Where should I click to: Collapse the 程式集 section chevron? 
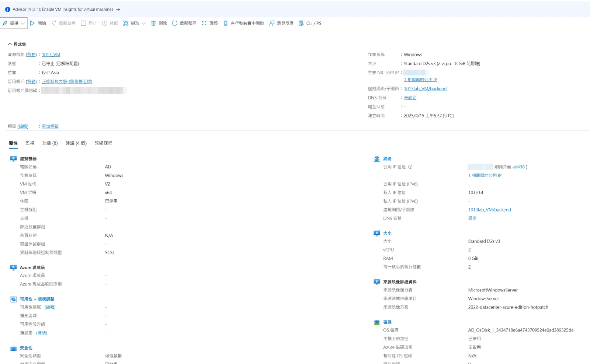[x=10, y=44]
